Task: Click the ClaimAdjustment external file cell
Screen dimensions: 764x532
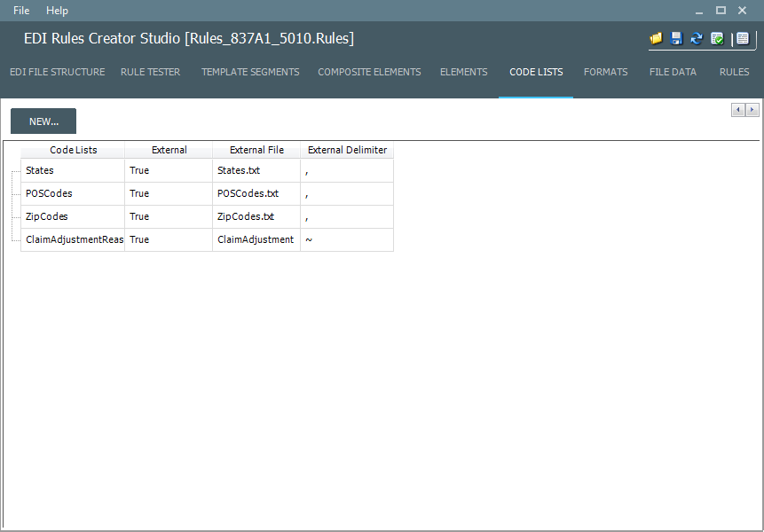Action: tap(256, 239)
